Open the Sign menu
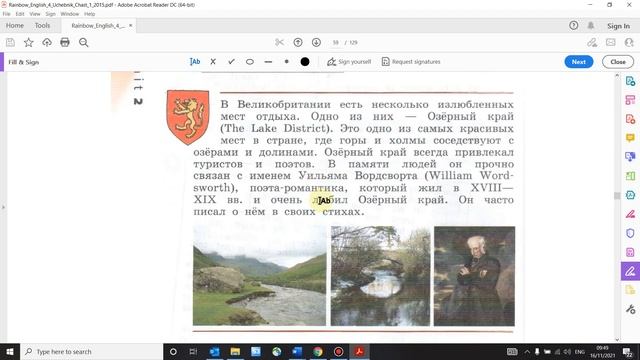 pos(50,14)
